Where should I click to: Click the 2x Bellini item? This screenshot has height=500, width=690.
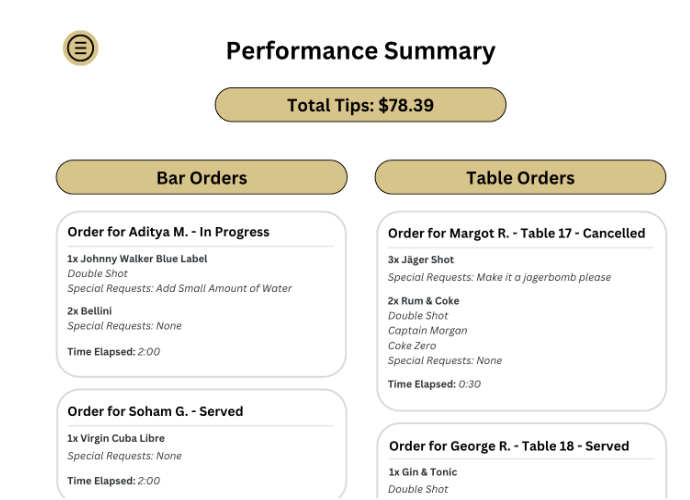point(90,311)
